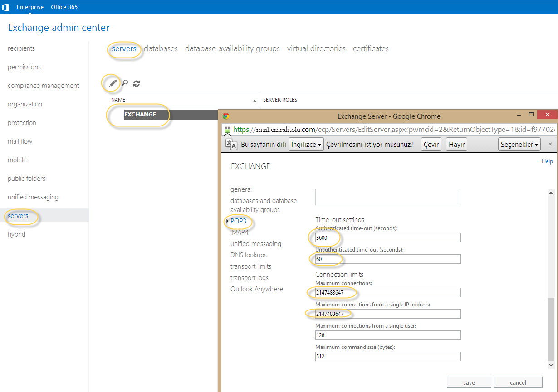The image size is (558, 392).
Task: Open mail flow section
Action: pos(20,141)
